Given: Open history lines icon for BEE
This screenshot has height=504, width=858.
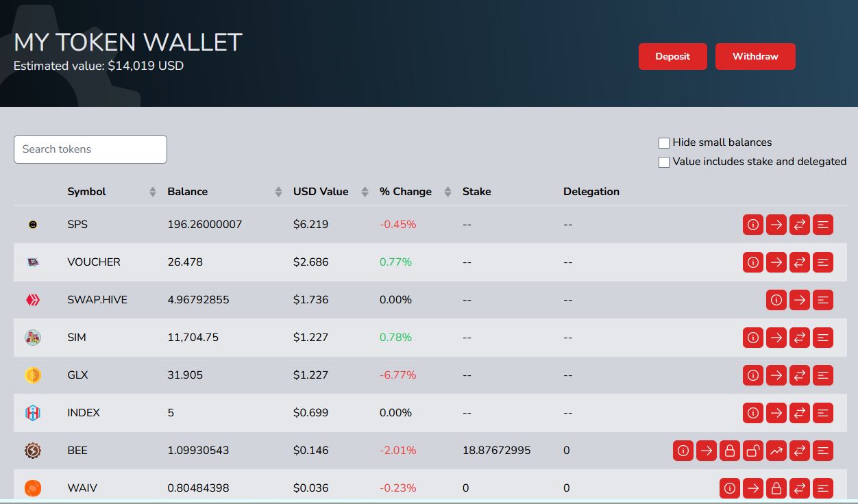Looking at the screenshot, I should (823, 451).
